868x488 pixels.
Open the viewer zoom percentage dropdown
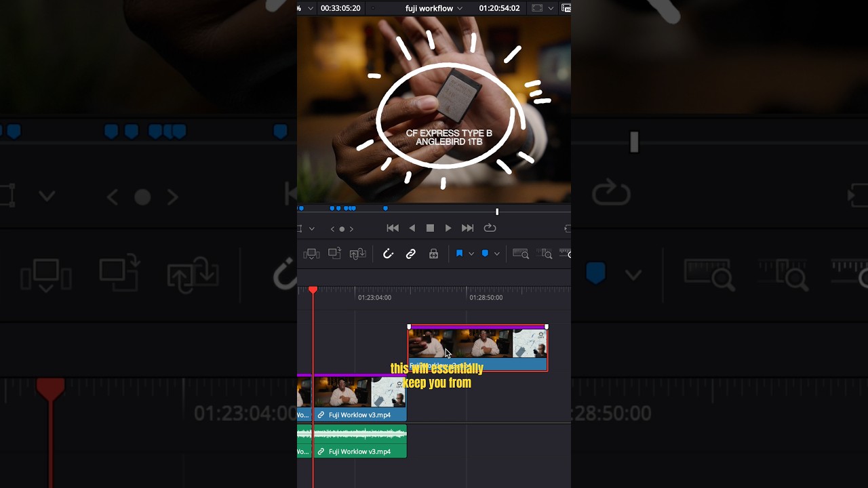(x=311, y=8)
